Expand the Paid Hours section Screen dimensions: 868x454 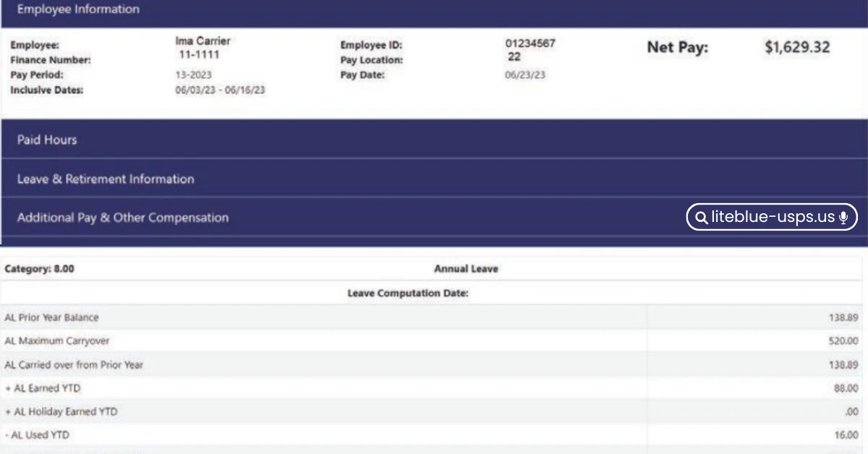47,140
